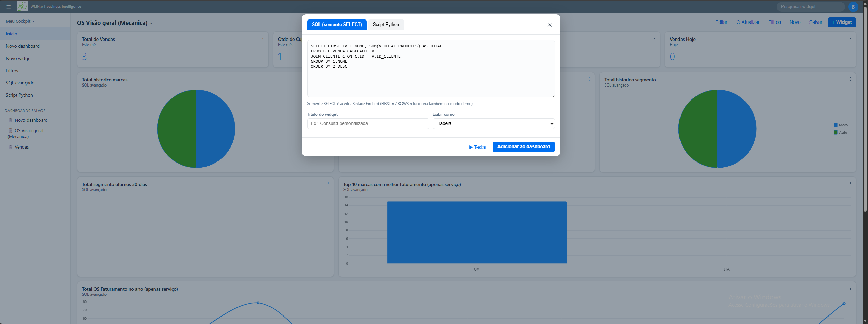This screenshot has height=324, width=868.
Task: Open SQL avançado sidebar item
Action: [35, 83]
